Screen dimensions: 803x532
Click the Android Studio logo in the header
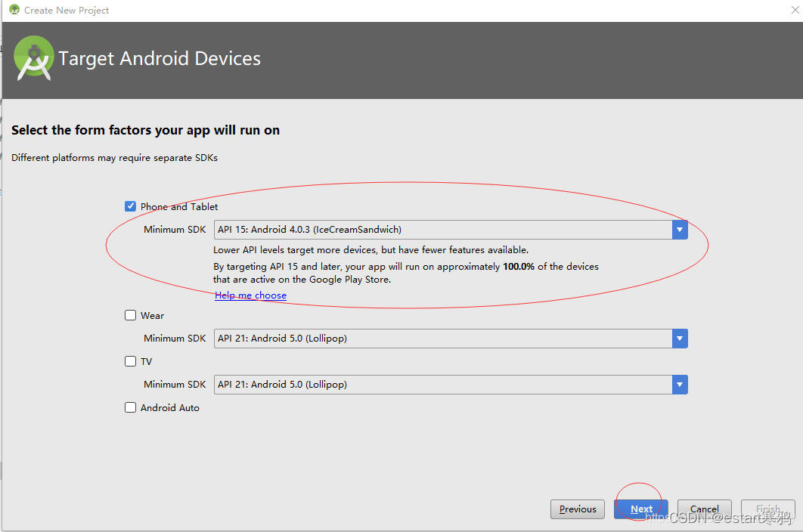click(x=33, y=58)
